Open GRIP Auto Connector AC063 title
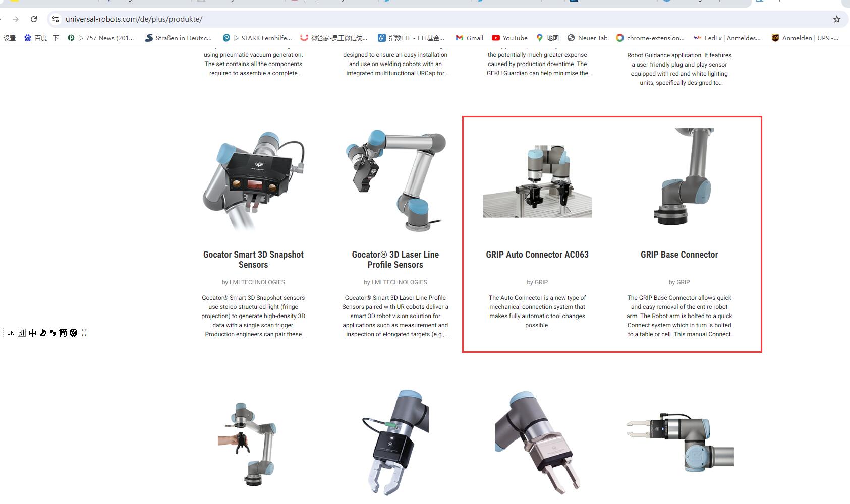The height and width of the screenshot is (504, 850). pos(537,255)
